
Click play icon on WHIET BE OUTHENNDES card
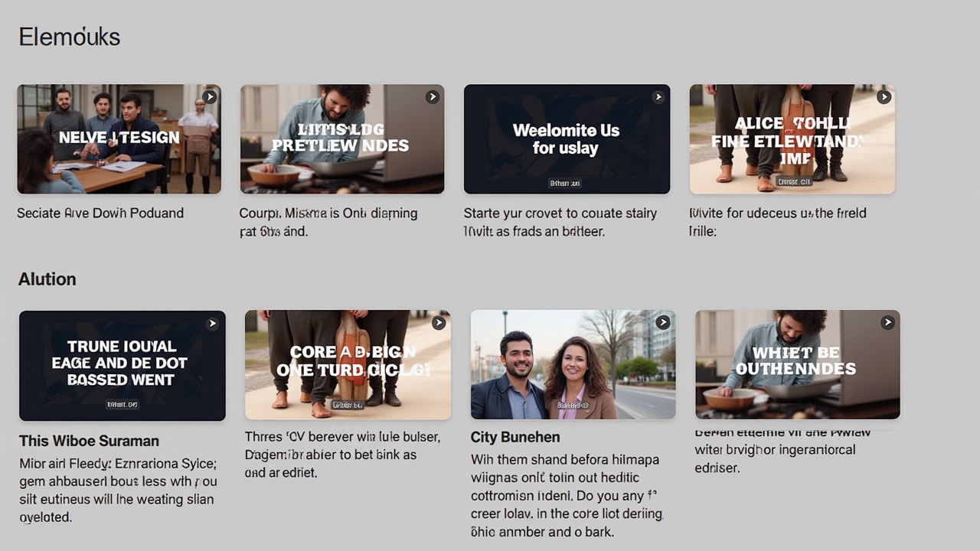pyautogui.click(x=888, y=323)
